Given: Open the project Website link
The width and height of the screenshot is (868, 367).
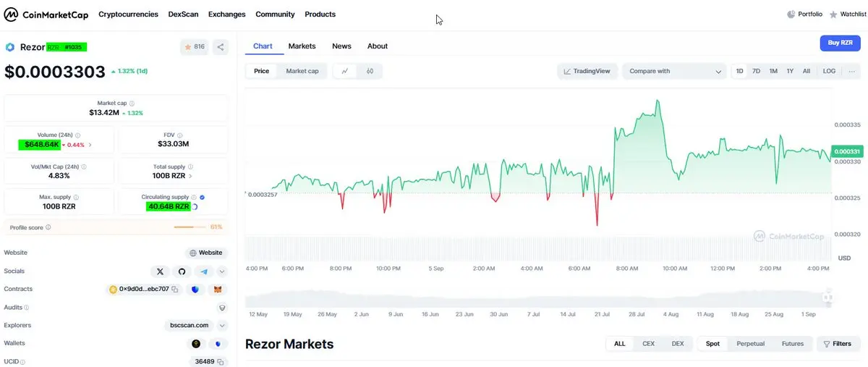Looking at the screenshot, I should 206,253.
